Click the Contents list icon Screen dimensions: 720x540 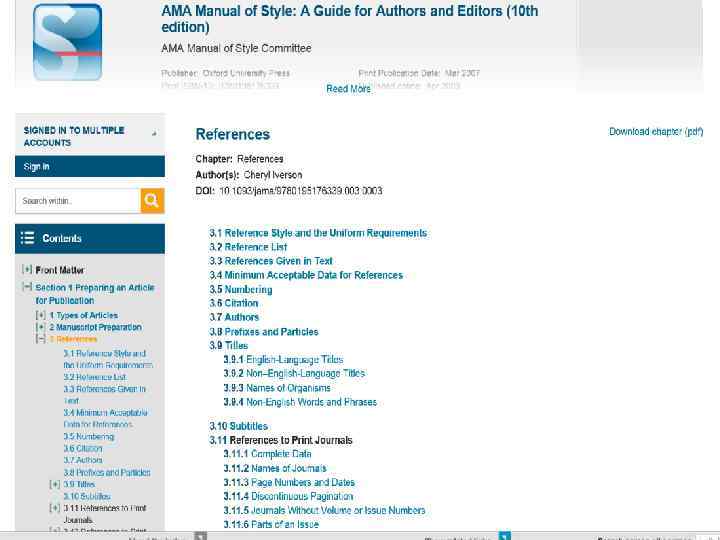click(x=28, y=238)
